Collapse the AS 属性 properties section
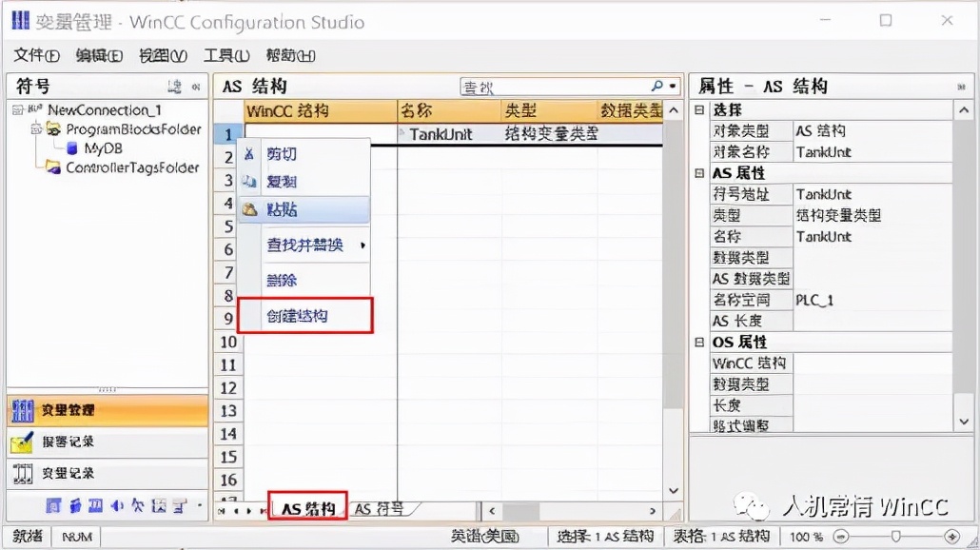 pos(700,173)
